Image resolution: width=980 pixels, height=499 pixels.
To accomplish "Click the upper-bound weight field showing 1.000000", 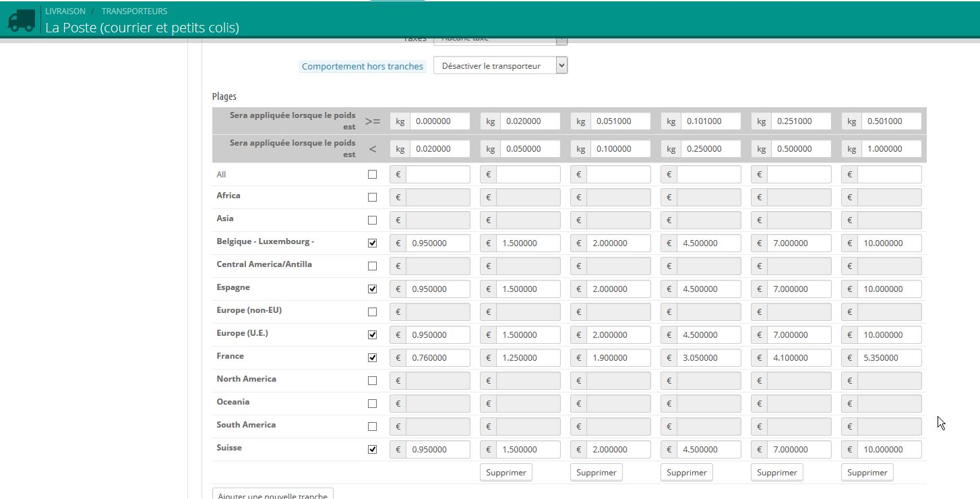I will click(889, 149).
